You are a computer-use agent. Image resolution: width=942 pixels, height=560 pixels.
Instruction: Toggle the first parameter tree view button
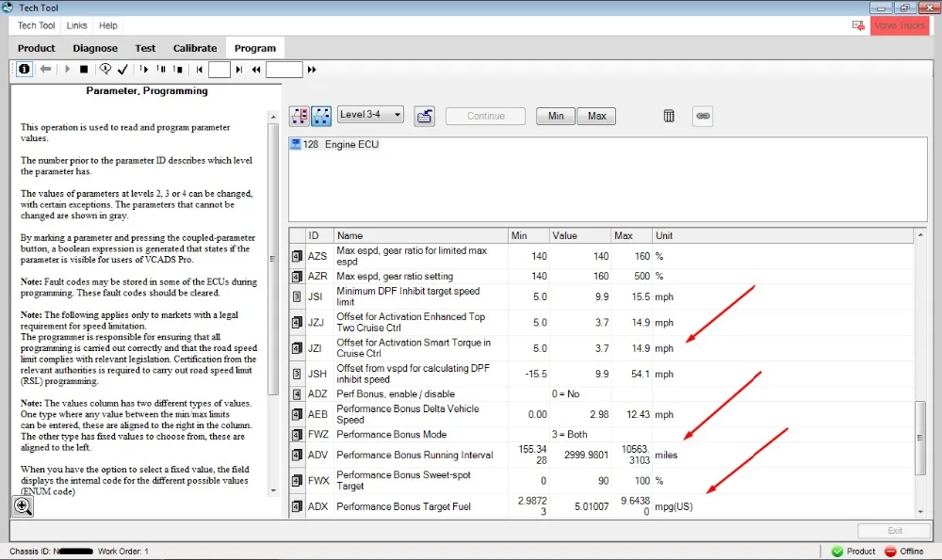click(x=300, y=116)
